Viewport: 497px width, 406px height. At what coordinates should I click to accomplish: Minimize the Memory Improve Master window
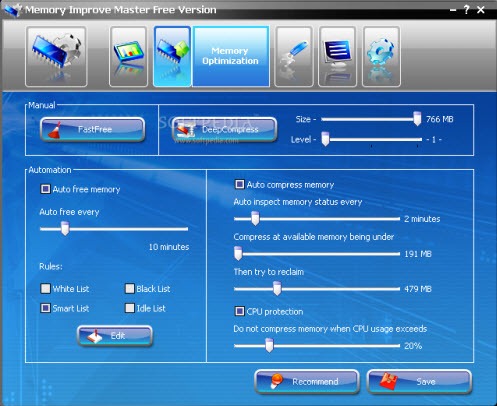coord(453,10)
